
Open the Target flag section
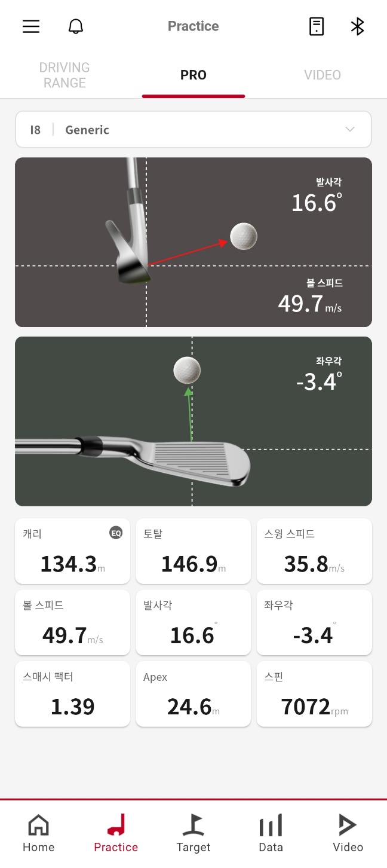coord(193,833)
